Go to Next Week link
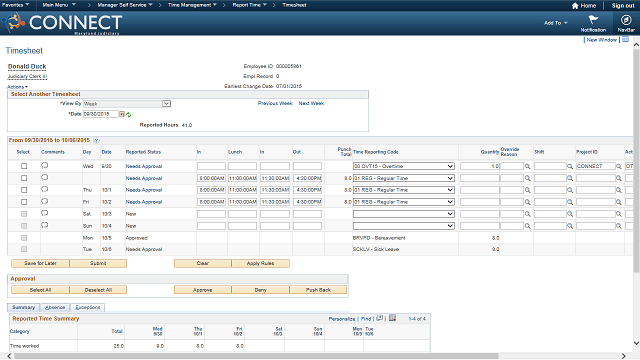Screen dimensions: 640x360 coord(311,103)
